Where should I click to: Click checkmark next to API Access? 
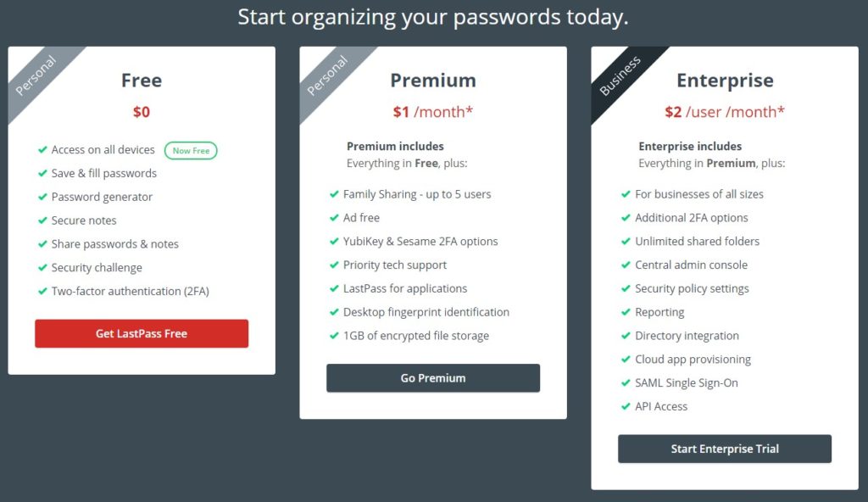pyautogui.click(x=626, y=406)
